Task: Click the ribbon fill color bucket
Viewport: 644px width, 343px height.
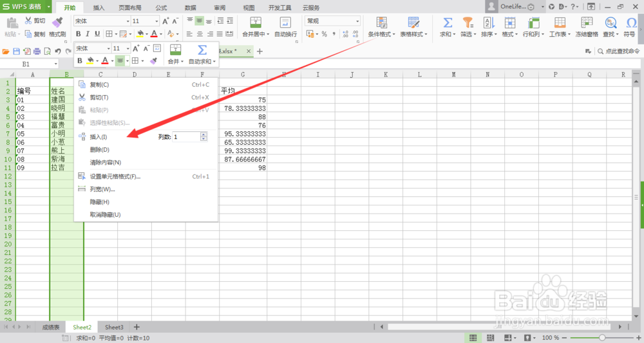Action: pyautogui.click(x=140, y=34)
